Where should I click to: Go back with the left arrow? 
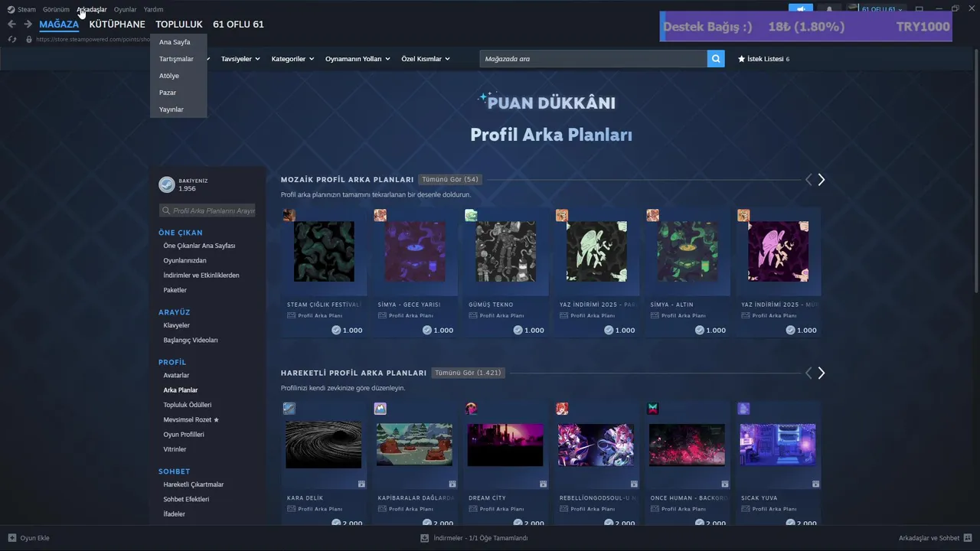[x=11, y=24]
